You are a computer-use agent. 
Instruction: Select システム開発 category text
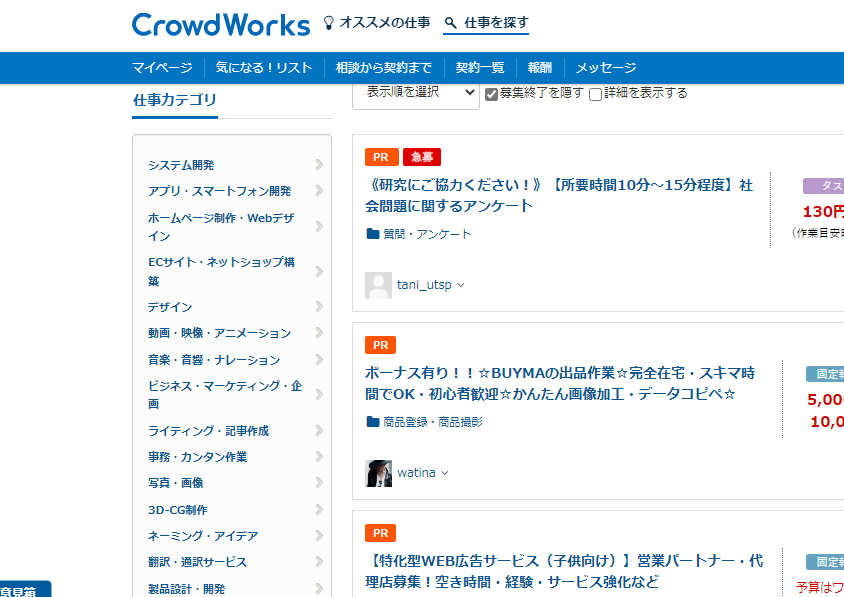[181, 165]
